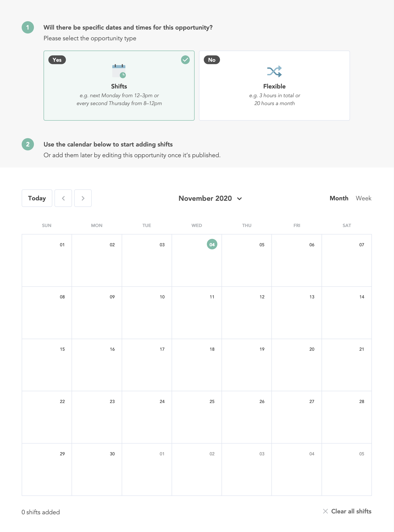The image size is (394, 532).
Task: Click the shuffle icon above Flexible
Action: [x=275, y=71]
